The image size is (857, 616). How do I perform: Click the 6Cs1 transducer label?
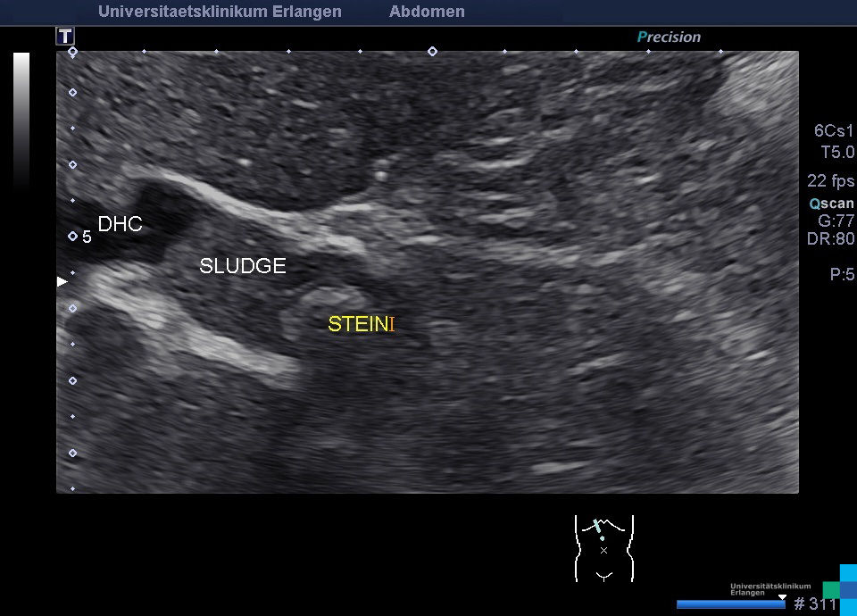click(834, 131)
